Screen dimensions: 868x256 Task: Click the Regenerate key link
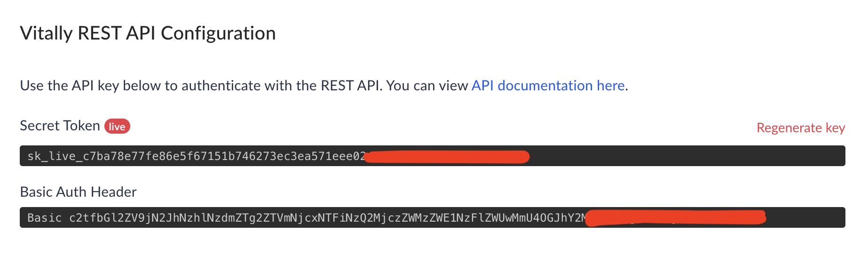click(800, 128)
